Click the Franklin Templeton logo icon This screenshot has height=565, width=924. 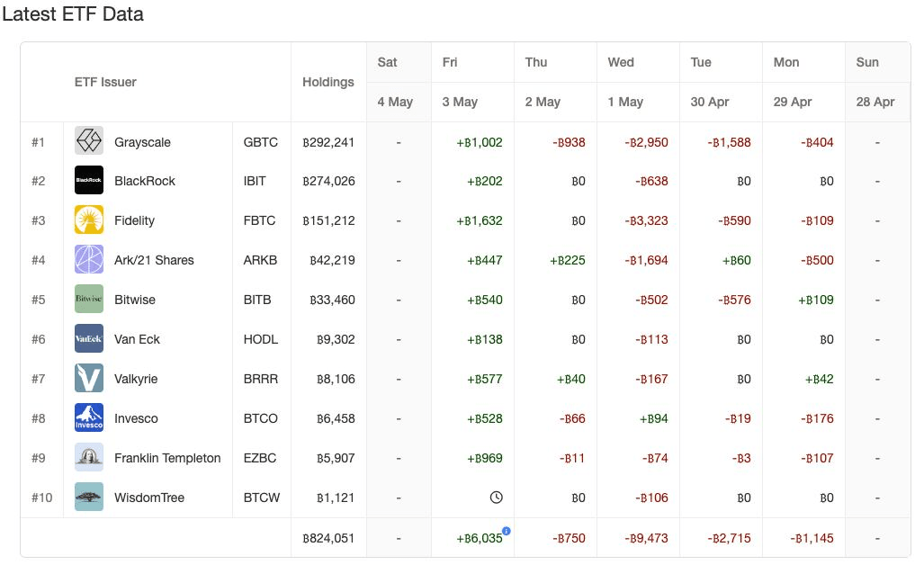[89, 458]
